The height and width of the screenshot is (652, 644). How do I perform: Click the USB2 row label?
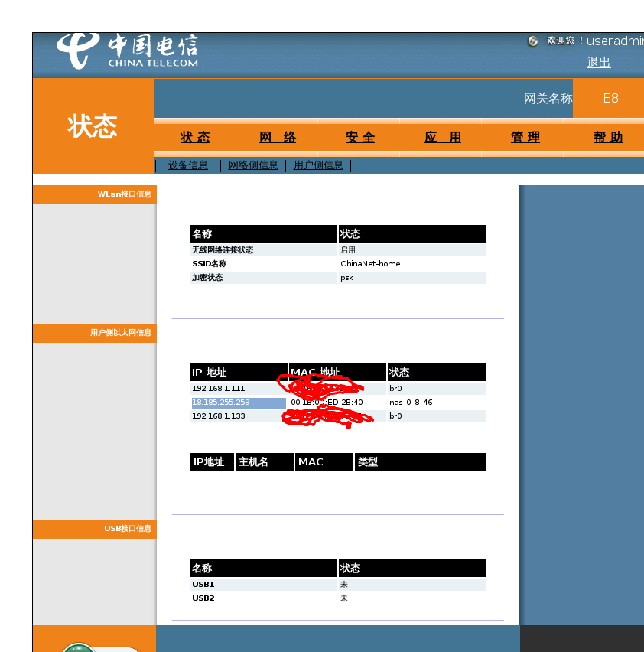tap(203, 598)
